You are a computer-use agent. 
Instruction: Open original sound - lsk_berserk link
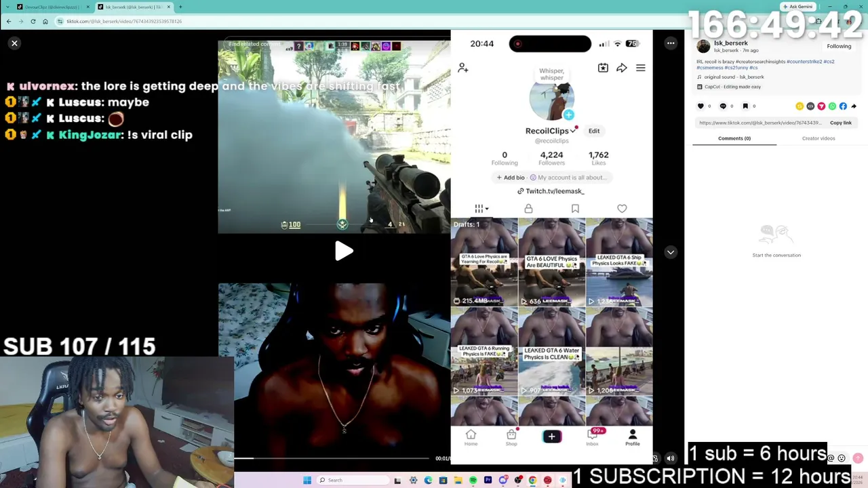(734, 77)
